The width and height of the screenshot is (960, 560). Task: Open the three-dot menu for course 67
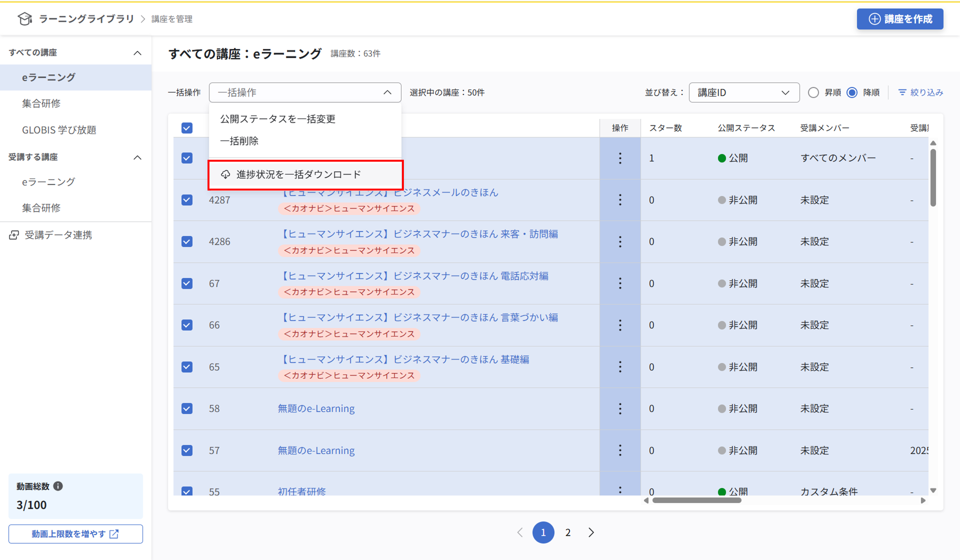(x=620, y=283)
